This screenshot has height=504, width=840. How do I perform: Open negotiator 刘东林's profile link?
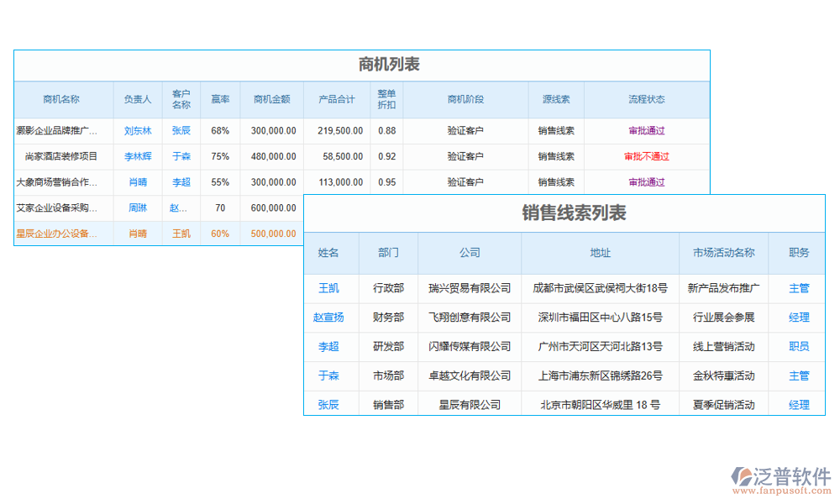coord(137,130)
